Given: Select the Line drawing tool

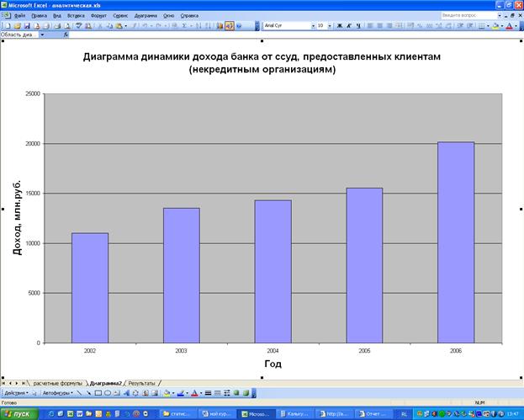Looking at the screenshot, I should [79, 393].
